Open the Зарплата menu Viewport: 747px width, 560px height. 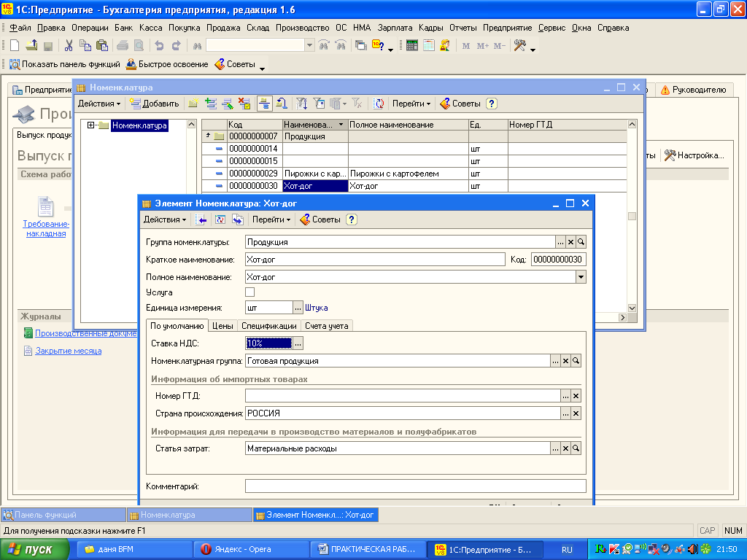[x=395, y=28]
